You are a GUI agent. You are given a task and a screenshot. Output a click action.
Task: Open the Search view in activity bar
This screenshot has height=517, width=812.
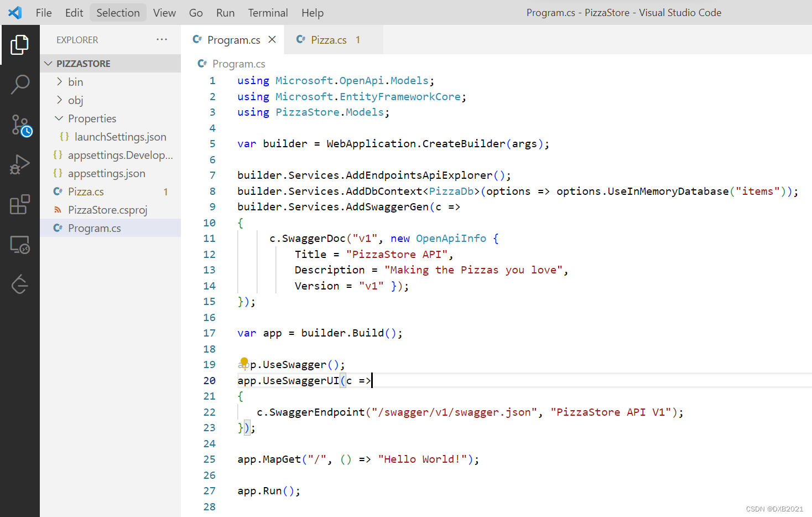point(20,85)
